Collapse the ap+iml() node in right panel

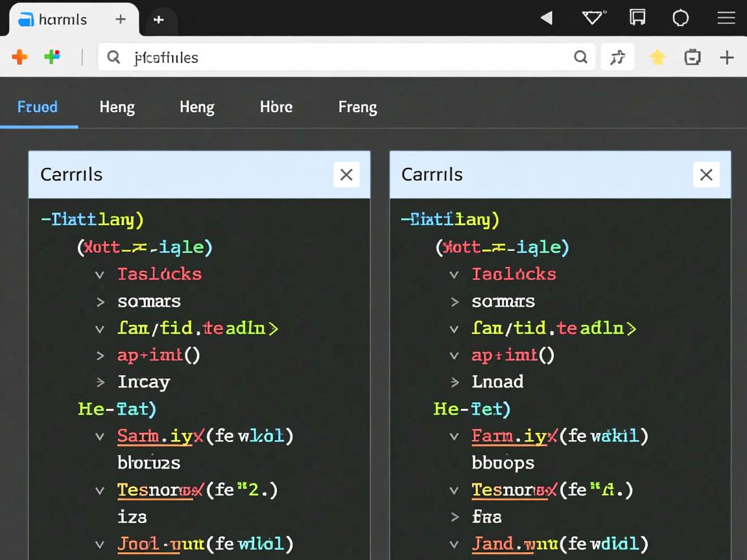coord(455,355)
